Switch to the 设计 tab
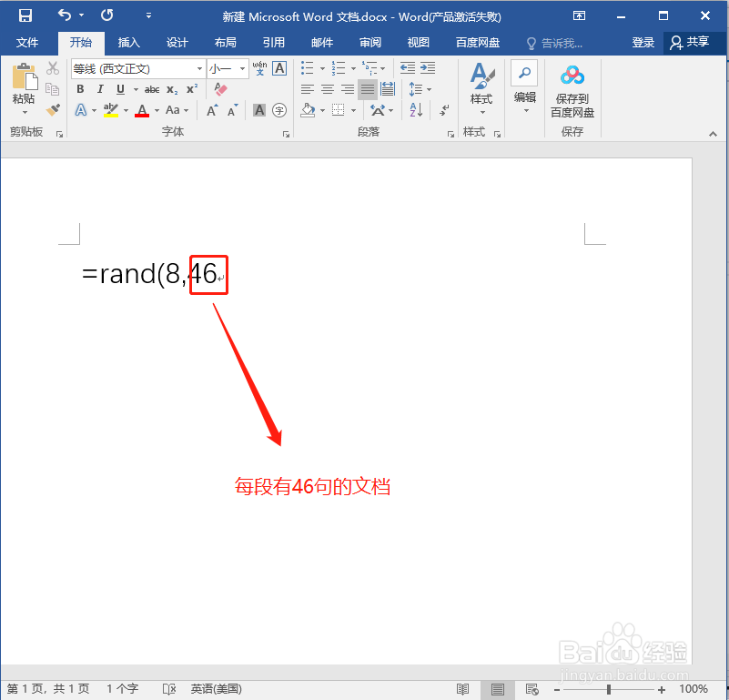Screen dimensions: 729x700 177,43
